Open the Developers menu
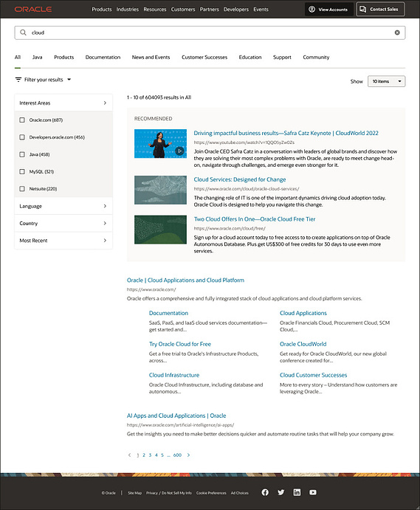This screenshot has height=510, width=420. [236, 10]
